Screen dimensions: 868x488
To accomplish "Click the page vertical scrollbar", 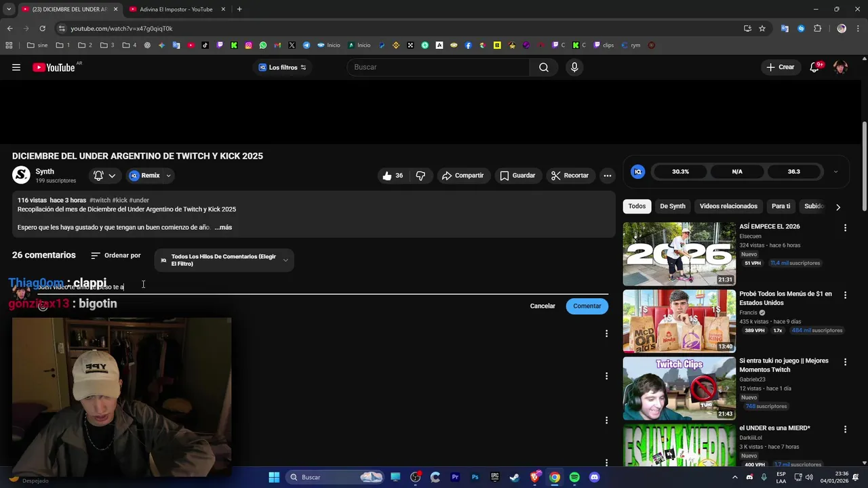I will coord(864,166).
